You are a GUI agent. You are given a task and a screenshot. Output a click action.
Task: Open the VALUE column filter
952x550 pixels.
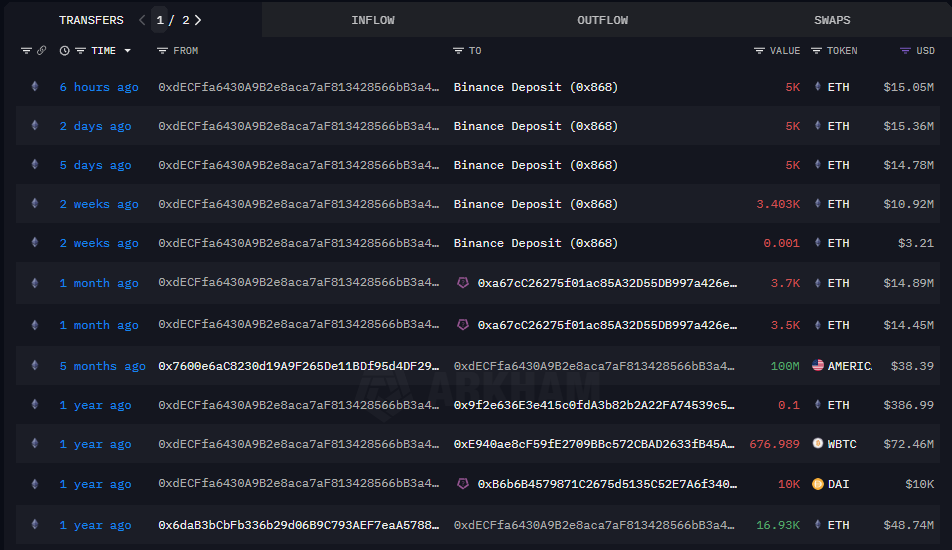coord(759,51)
